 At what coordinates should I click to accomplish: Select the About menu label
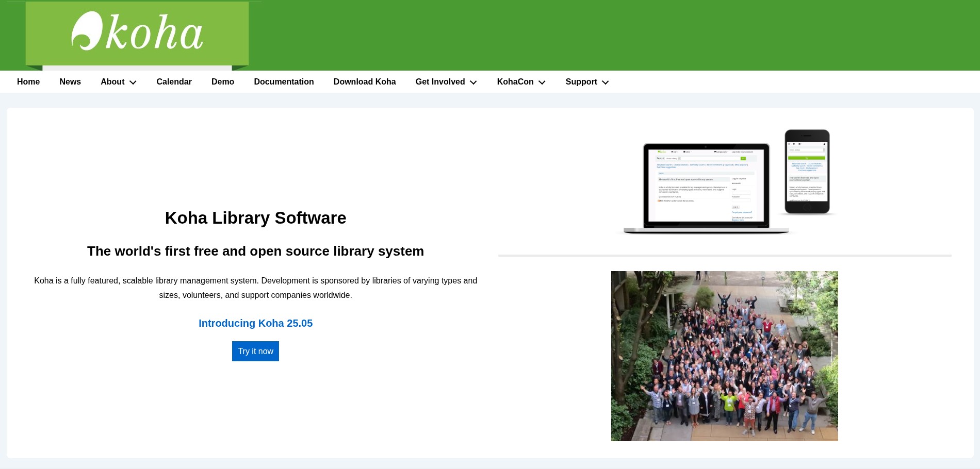coord(112,82)
